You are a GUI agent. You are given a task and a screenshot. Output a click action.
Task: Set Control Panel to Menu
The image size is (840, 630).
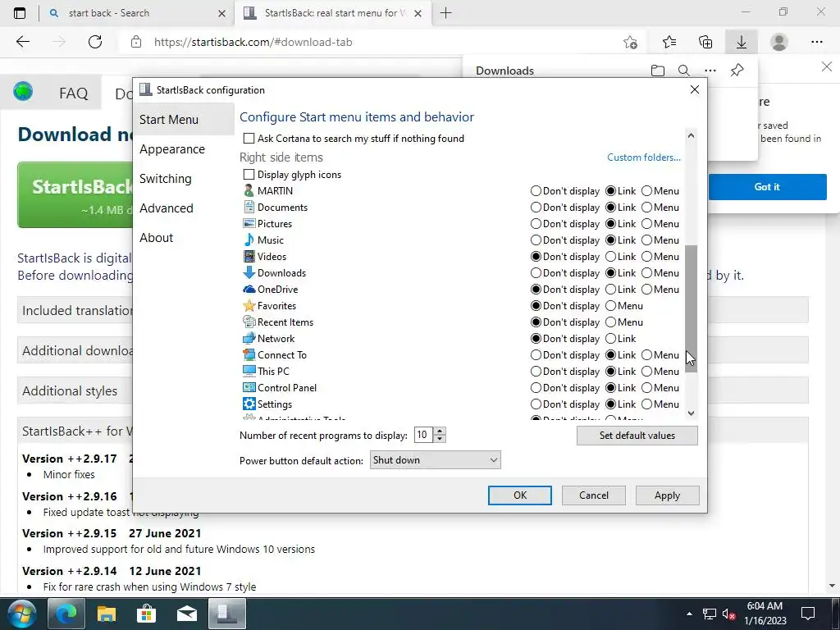coord(646,388)
